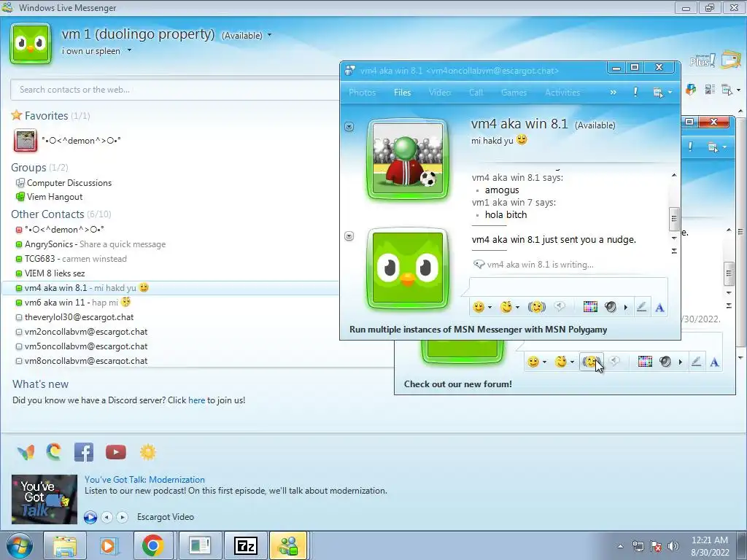The image size is (747, 560).
Task: Open personal message dropdown arrow
Action: pos(129,50)
